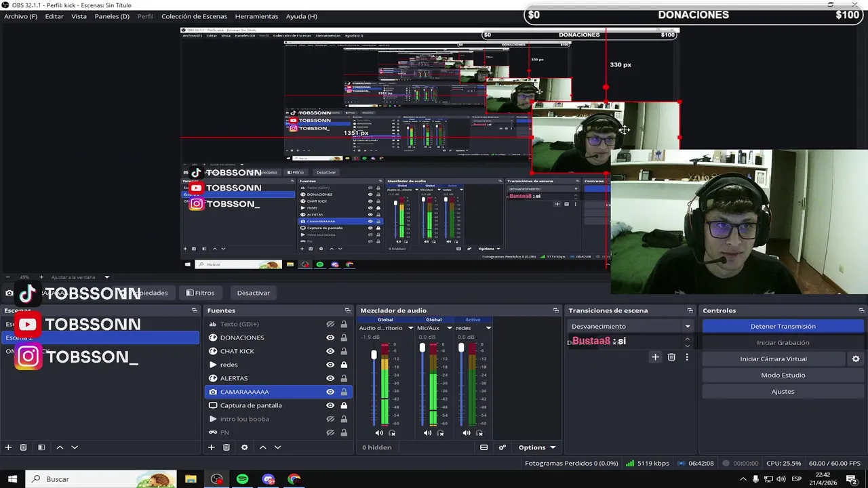The height and width of the screenshot is (488, 868).
Task: Show the Texto (GDI+) source
Action: (330, 324)
